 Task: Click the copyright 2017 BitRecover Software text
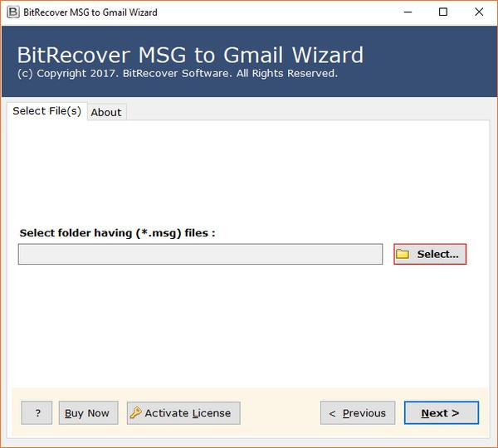coord(178,73)
